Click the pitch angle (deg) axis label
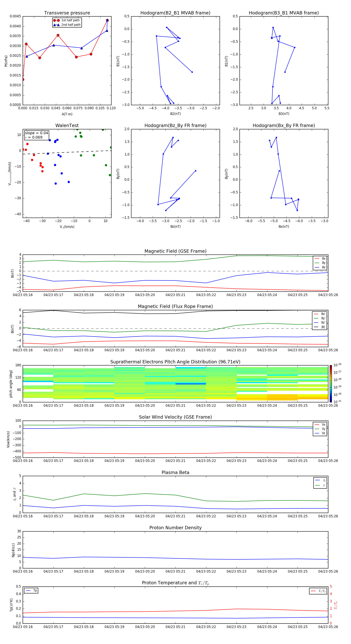 [11, 384]
